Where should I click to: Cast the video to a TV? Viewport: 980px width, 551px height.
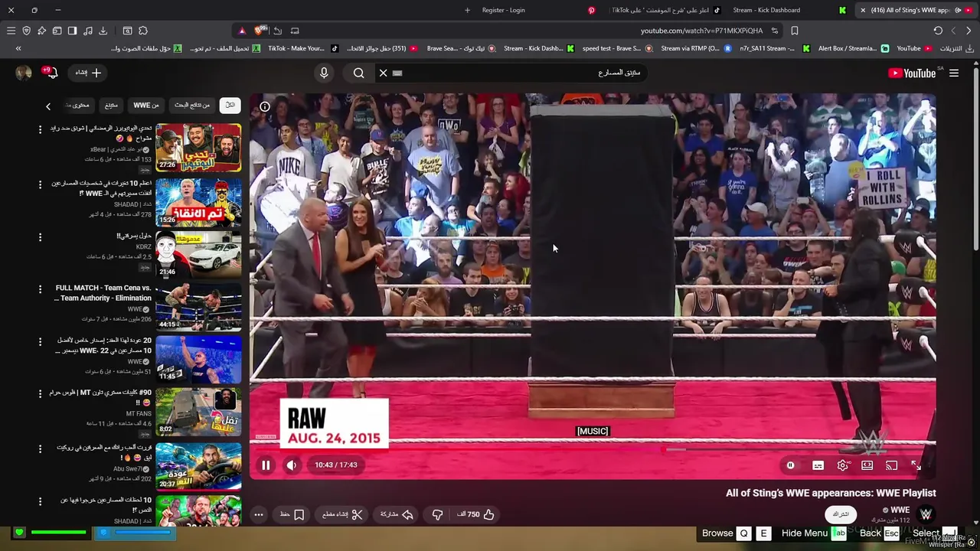tap(892, 465)
